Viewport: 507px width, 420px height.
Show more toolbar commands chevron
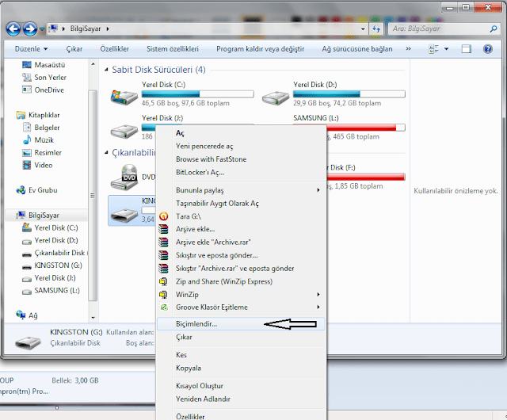409,49
